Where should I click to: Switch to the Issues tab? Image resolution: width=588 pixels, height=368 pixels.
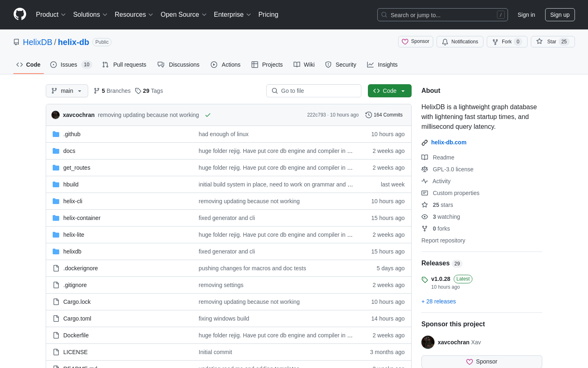pos(71,65)
